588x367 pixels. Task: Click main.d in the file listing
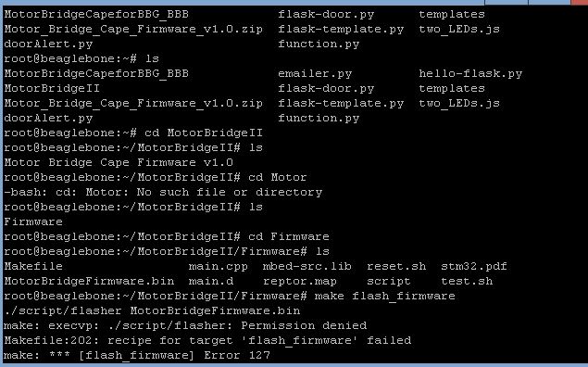211,281
